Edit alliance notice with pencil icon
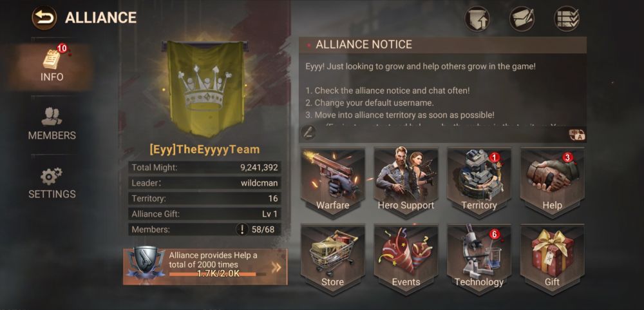644x310 pixels. pyautogui.click(x=308, y=132)
